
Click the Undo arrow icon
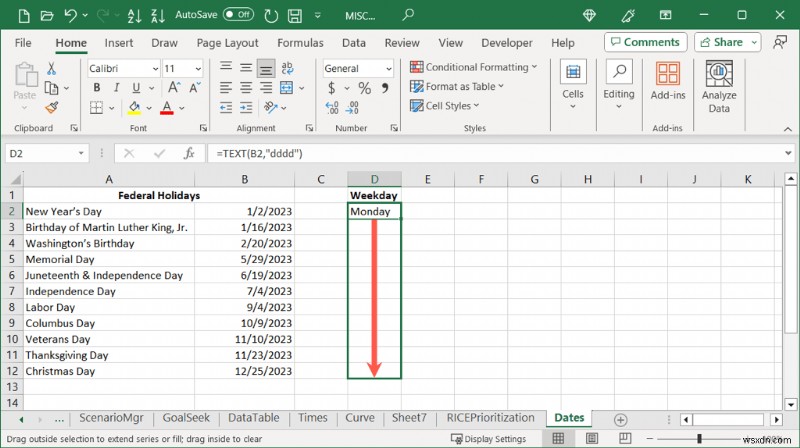pyautogui.click(x=70, y=16)
